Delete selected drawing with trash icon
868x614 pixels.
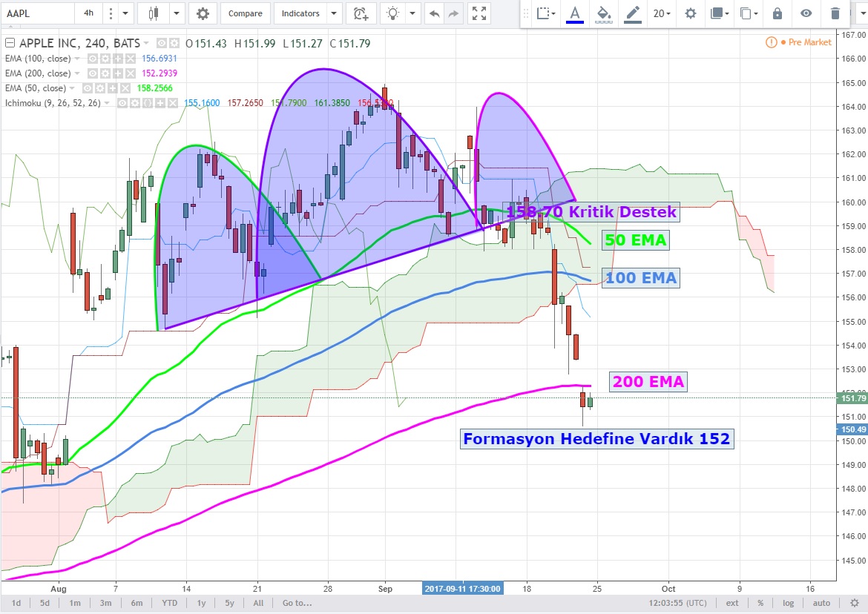(x=835, y=13)
